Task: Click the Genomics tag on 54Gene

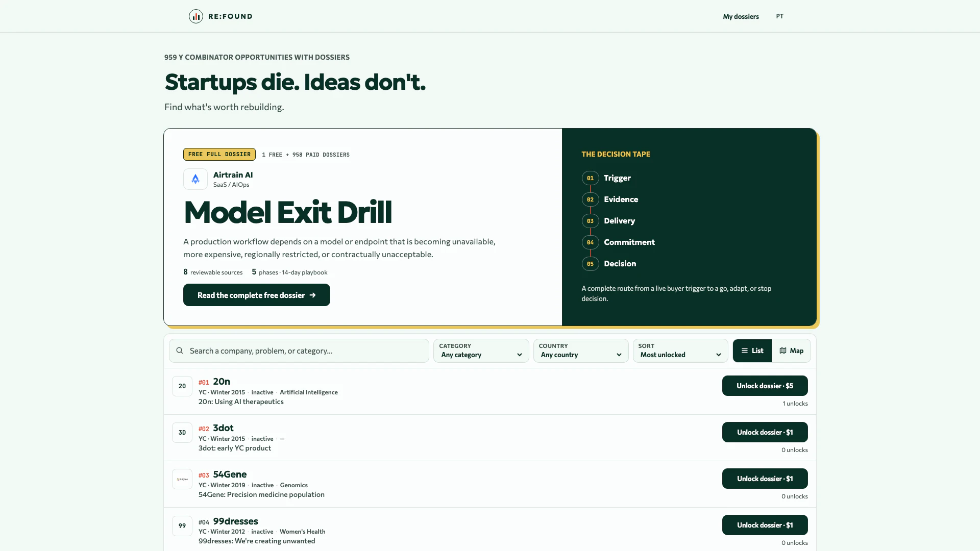Action: point(293,485)
